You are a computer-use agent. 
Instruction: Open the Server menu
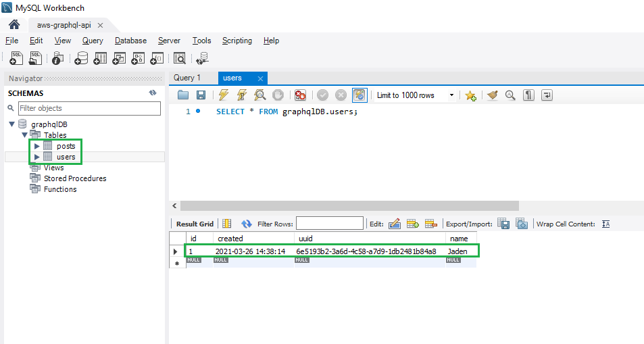click(169, 41)
